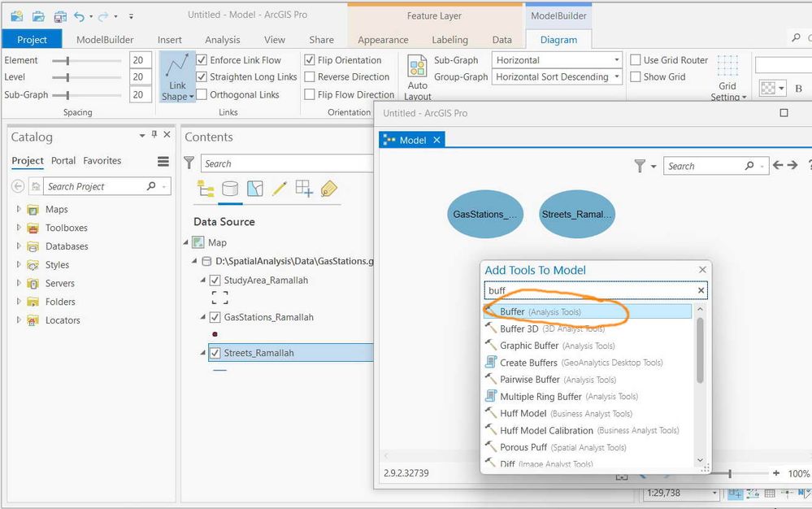Select List By Labeling tag icon
Viewport: 812px width, 509px height.
[329, 189]
